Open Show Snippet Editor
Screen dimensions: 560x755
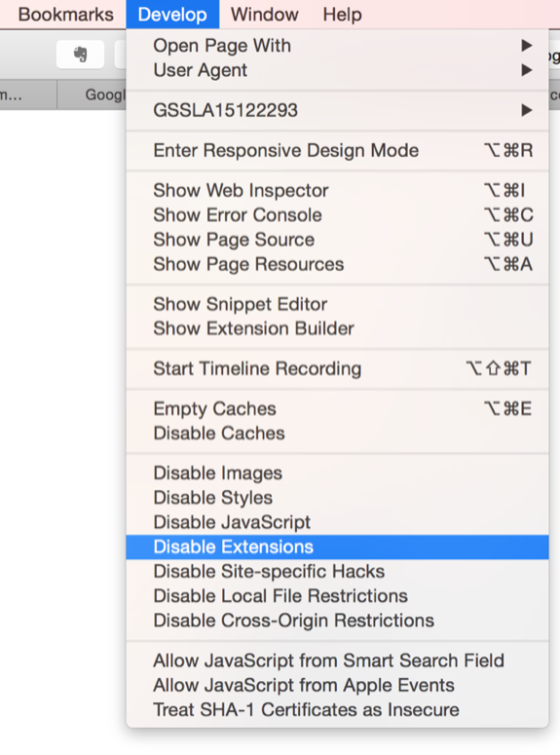point(337,304)
